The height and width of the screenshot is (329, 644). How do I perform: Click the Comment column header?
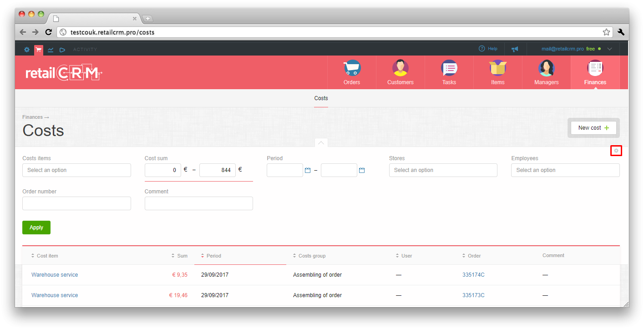553,255
